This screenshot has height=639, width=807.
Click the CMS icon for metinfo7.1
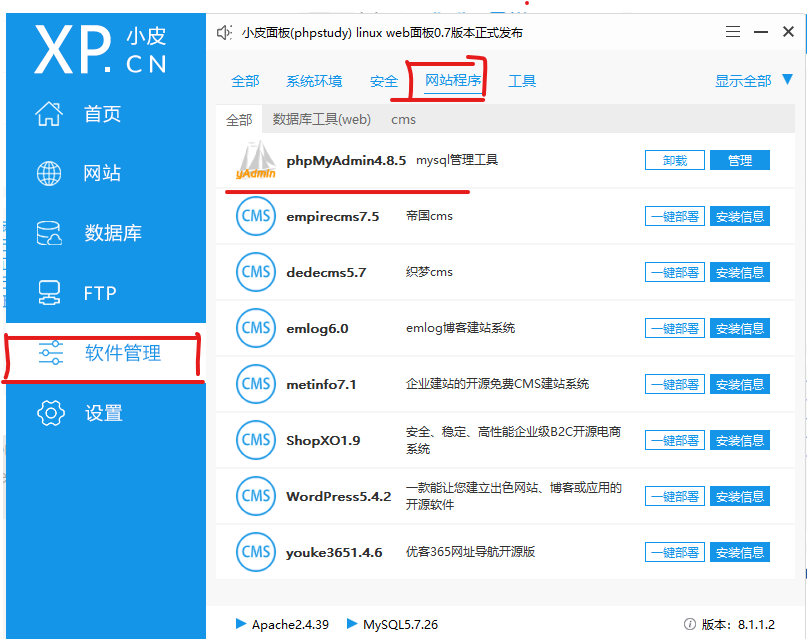(x=256, y=384)
